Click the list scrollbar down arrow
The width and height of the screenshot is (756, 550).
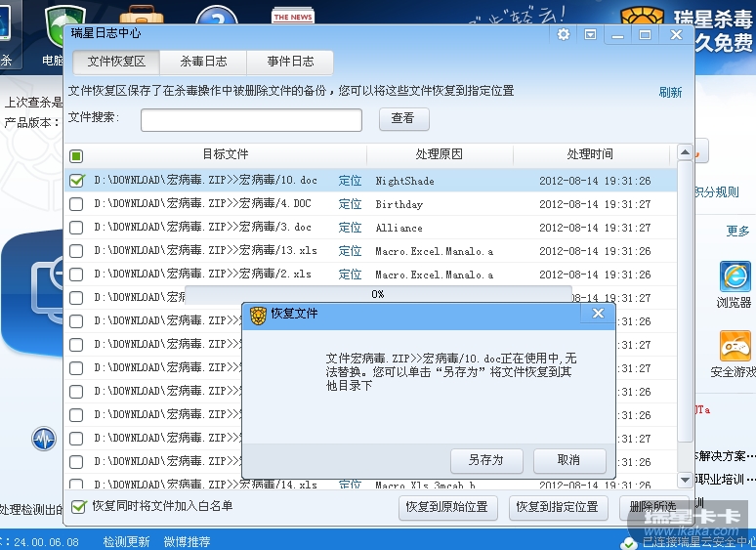pos(685,480)
